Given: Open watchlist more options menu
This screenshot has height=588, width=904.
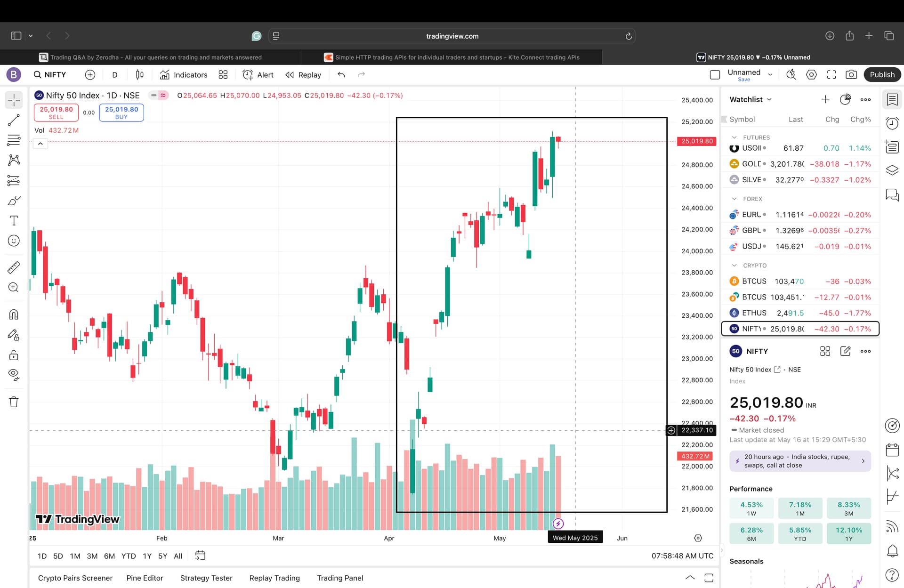Looking at the screenshot, I should [865, 99].
